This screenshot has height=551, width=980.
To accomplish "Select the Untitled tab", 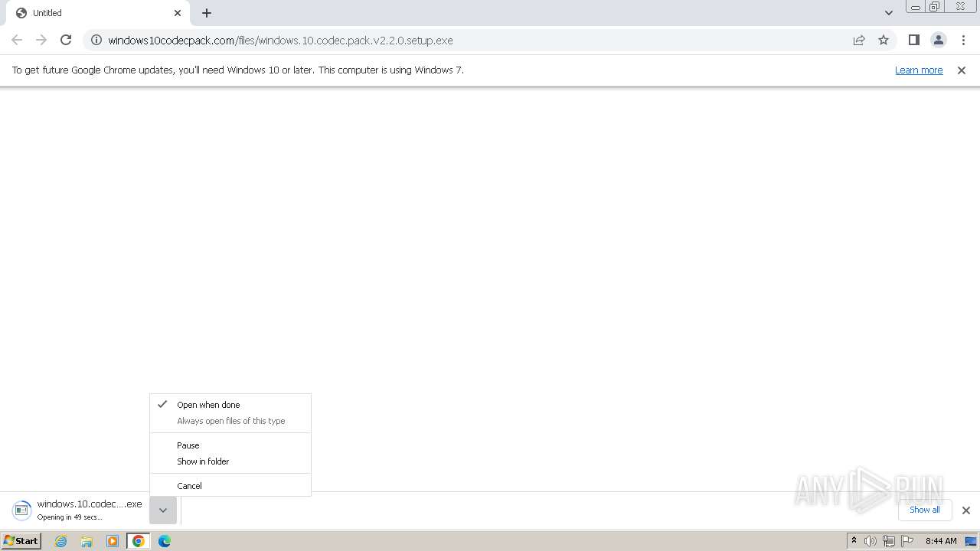I will pos(98,13).
